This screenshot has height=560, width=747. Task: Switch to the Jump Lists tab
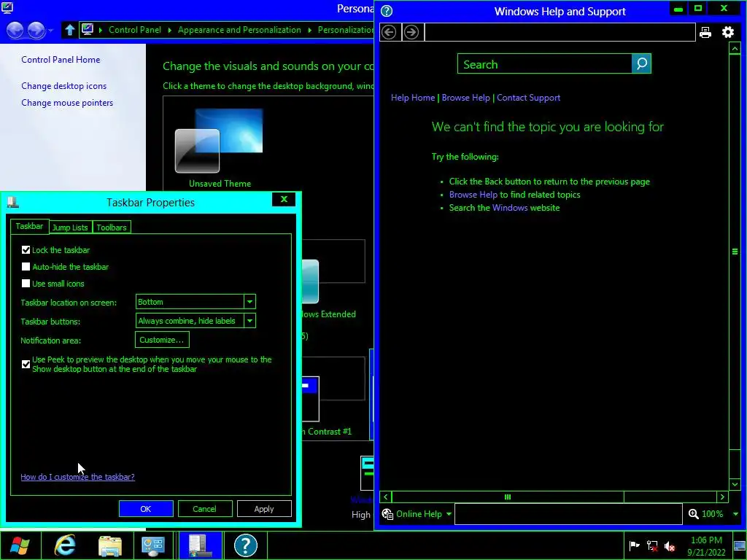70,227
